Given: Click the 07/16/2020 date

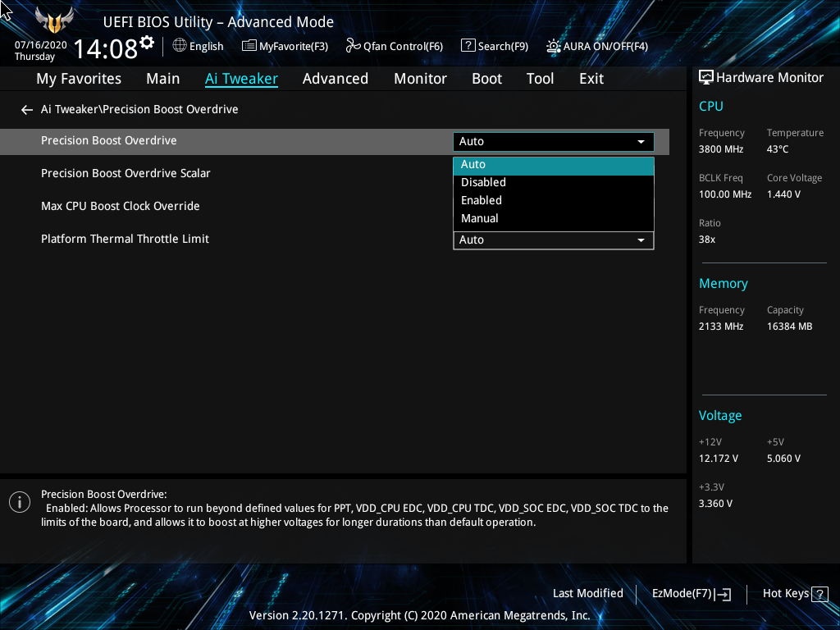Looking at the screenshot, I should [41, 45].
